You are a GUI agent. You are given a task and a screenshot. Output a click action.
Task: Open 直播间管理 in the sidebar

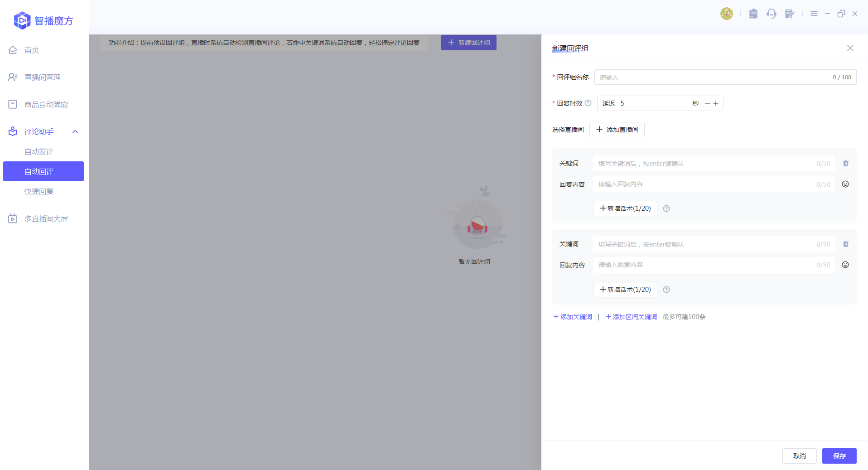43,77
